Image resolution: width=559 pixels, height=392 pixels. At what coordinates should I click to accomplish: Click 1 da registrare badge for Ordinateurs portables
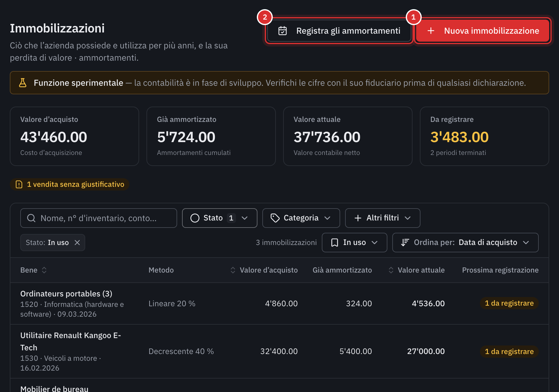coord(509,303)
